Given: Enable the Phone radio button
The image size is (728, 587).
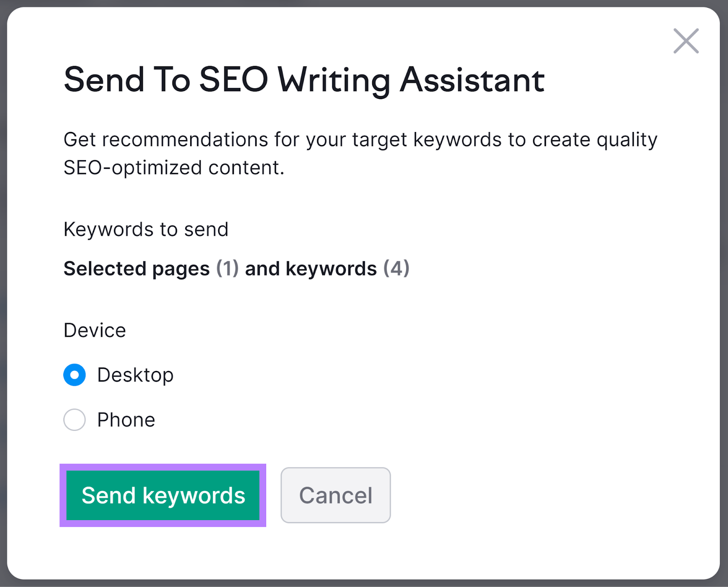Looking at the screenshot, I should 74,420.
